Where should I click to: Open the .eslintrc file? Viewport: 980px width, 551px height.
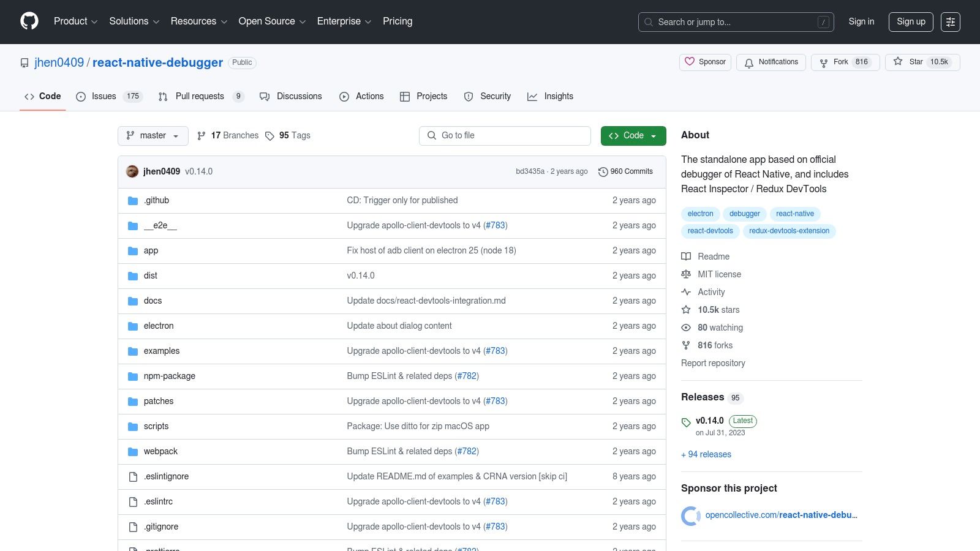158,501
